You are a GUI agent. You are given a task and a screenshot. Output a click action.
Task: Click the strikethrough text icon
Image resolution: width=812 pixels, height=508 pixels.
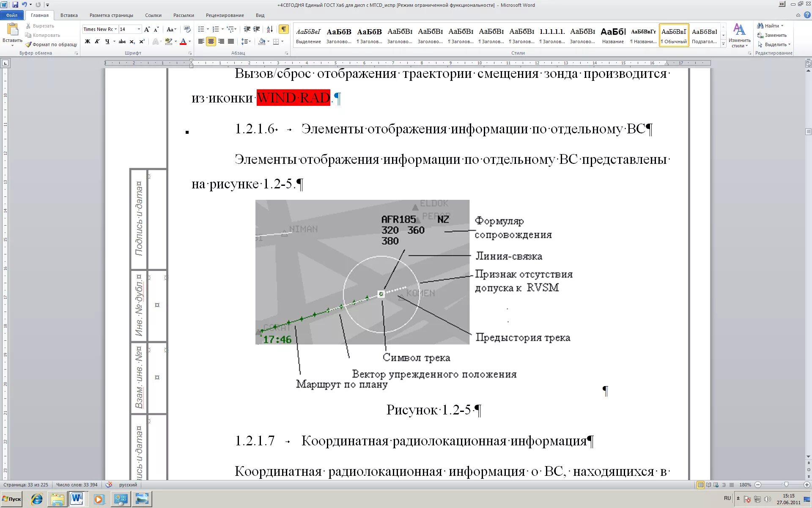(122, 41)
